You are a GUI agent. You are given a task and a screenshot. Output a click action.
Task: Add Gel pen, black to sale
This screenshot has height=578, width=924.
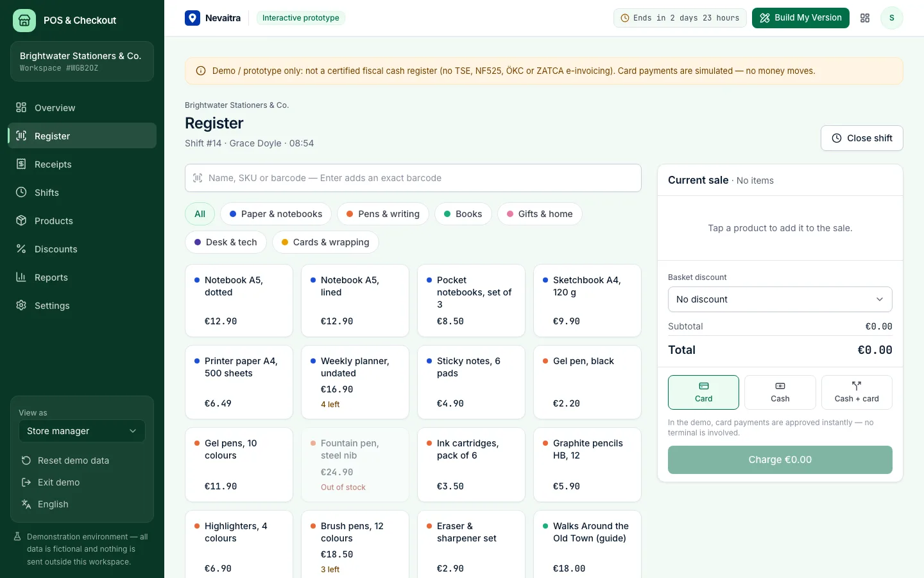587,382
